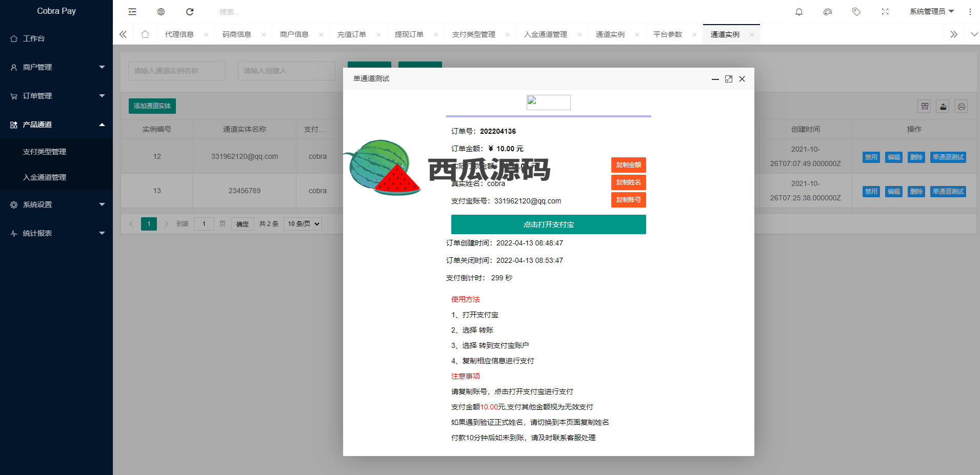Focus the 请输入通道实例名称 input
The height and width of the screenshot is (475, 980).
click(177, 71)
